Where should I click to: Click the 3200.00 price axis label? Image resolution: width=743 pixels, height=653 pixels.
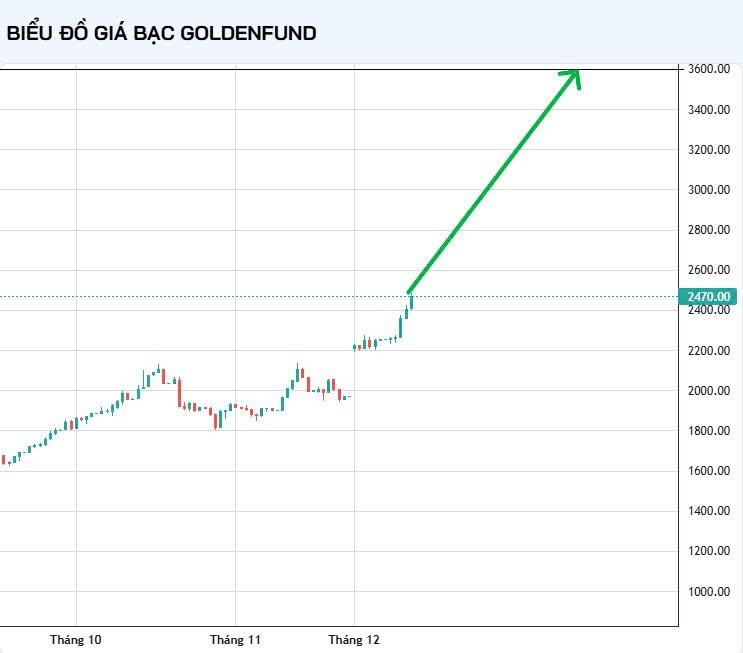tap(709, 149)
